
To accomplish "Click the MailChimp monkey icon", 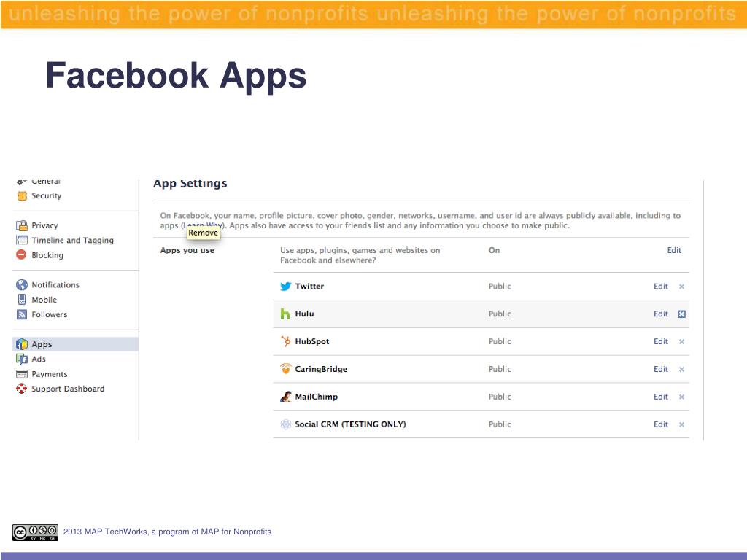I will (x=285, y=397).
